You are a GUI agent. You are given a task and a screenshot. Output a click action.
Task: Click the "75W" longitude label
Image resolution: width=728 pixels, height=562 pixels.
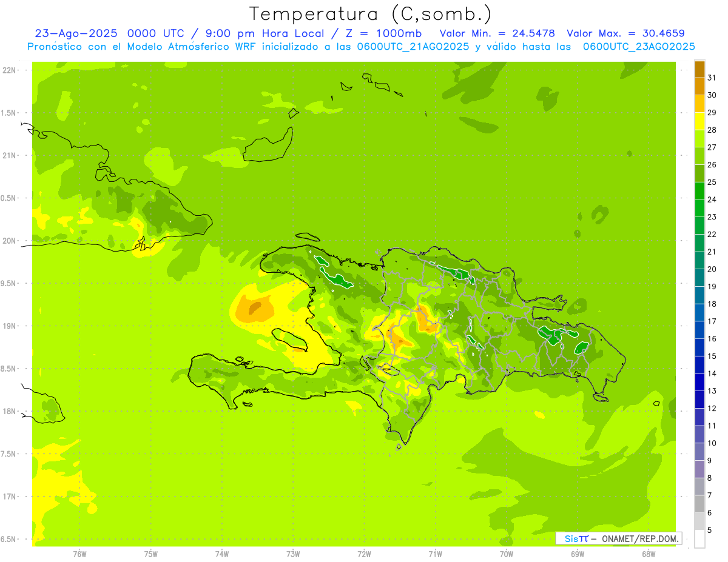(150, 554)
